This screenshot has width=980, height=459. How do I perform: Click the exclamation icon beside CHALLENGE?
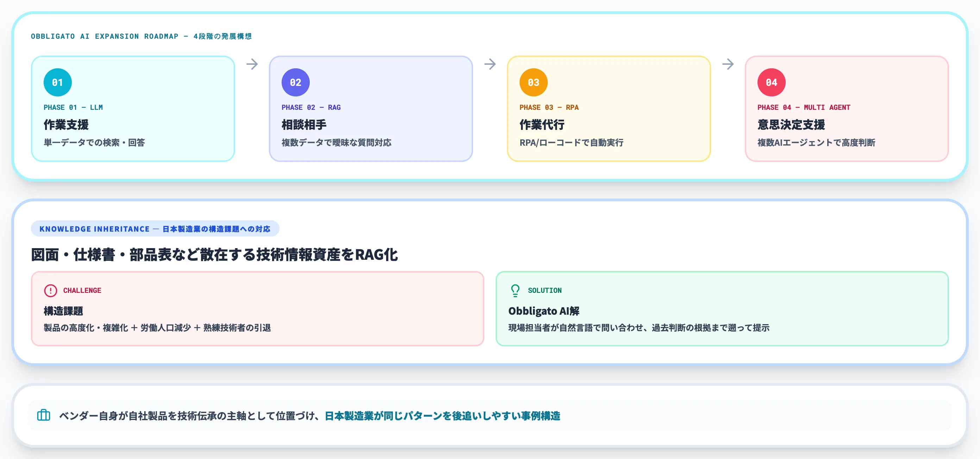pyautogui.click(x=51, y=290)
